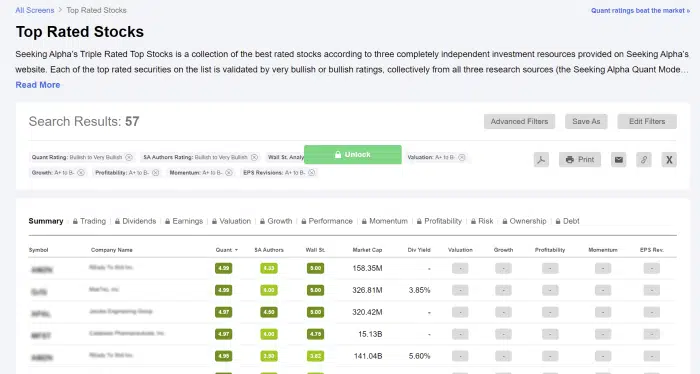The image size is (700, 374).
Task: Open the locked Valuation tab
Action: pyautogui.click(x=231, y=221)
